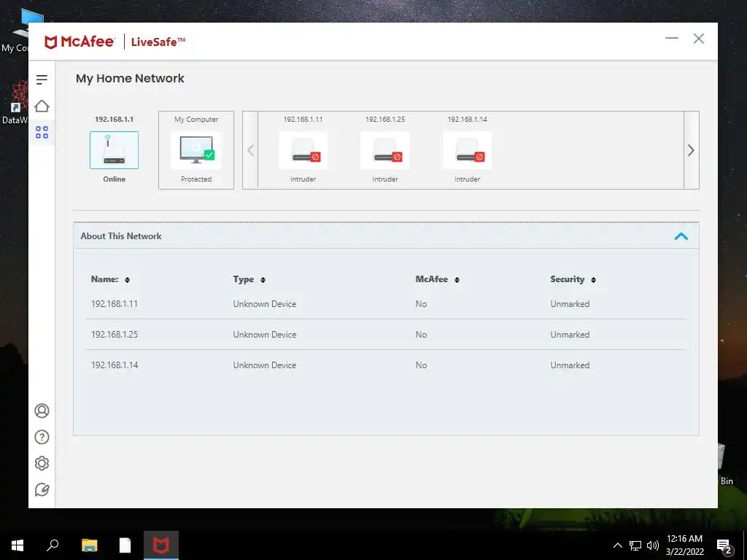Select the router 192.168.1.1 icon
Image resolution: width=747 pixels, height=560 pixels.
[115, 150]
